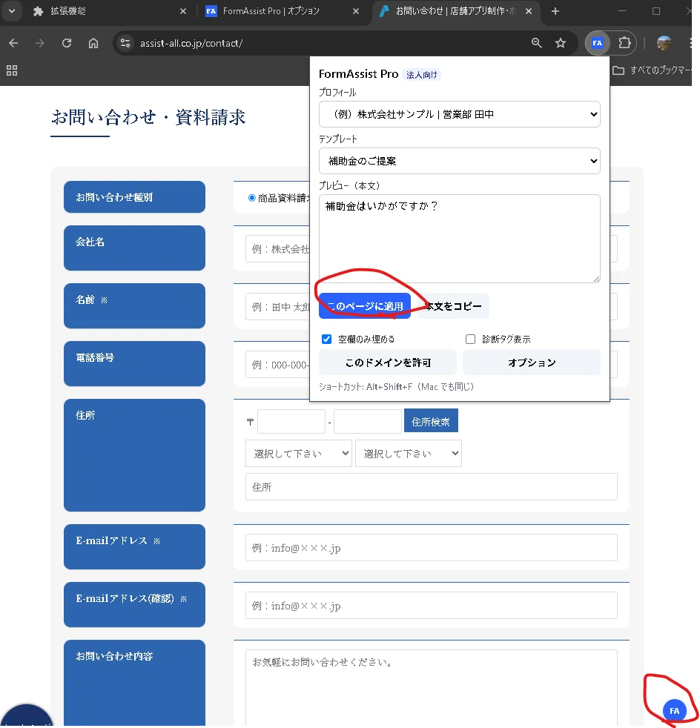700x728 pixels.
Task: Open the tab search chevron
Action: coord(12,11)
